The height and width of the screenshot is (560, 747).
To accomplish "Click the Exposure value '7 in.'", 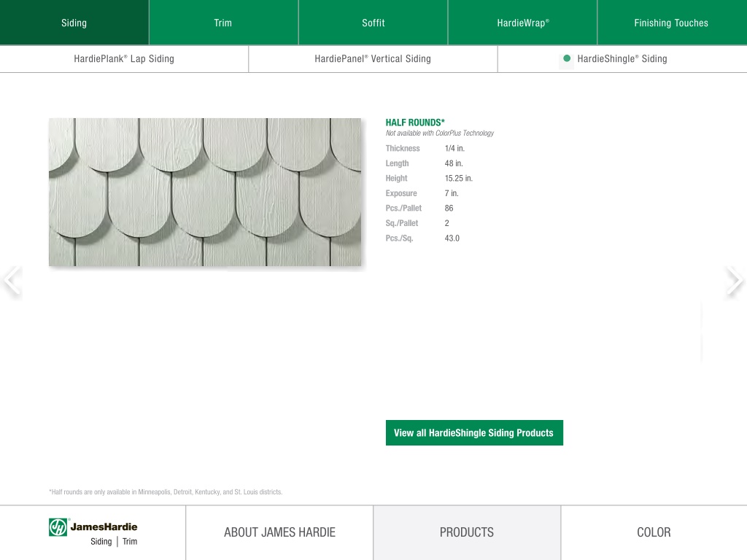I will click(451, 193).
